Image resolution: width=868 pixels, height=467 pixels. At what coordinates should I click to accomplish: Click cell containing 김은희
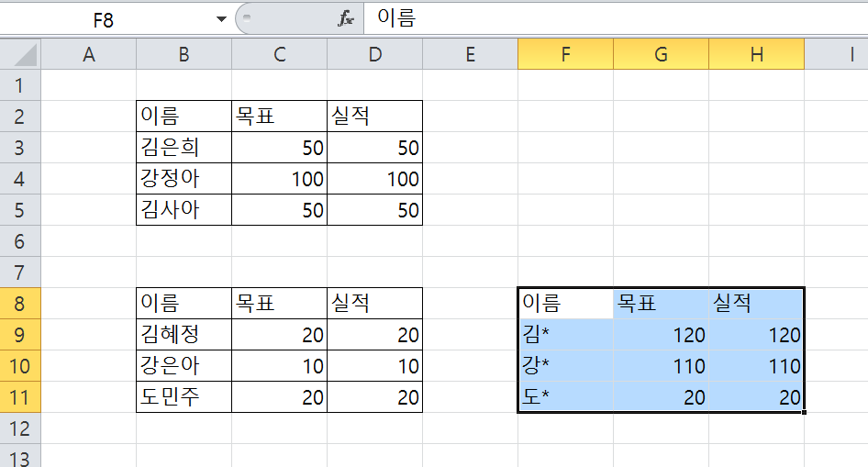point(184,148)
